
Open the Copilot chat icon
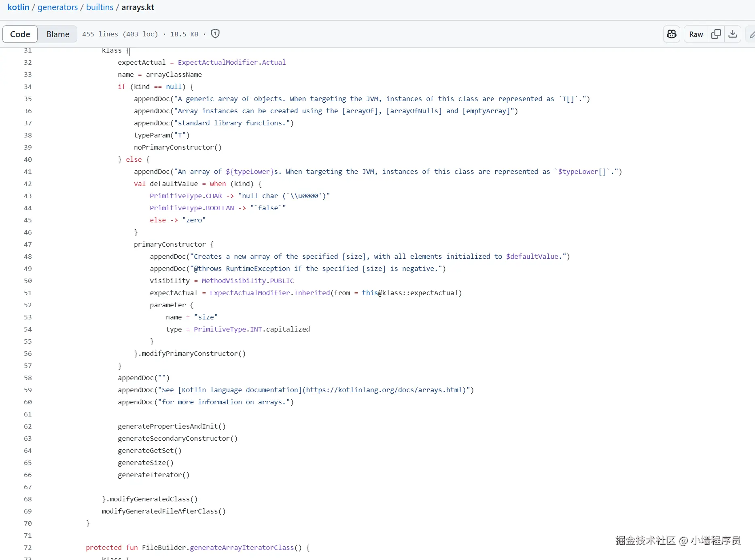[x=672, y=34]
